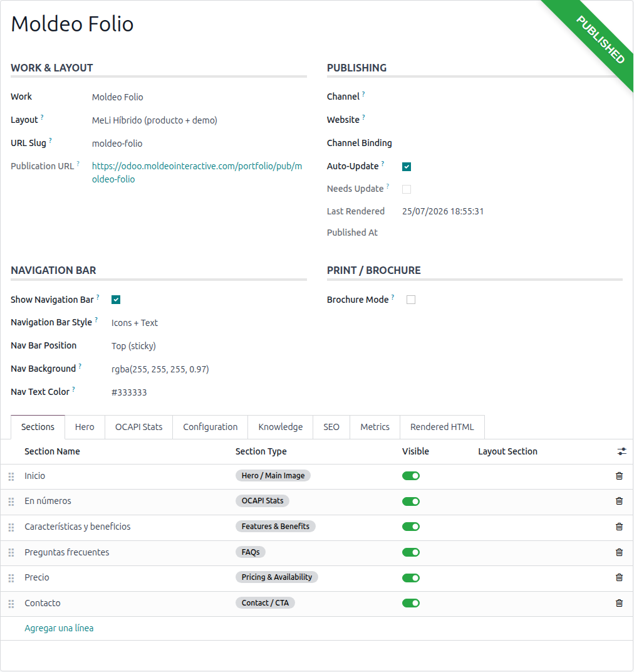
Task: Switch to the SEO tab
Action: (x=331, y=428)
